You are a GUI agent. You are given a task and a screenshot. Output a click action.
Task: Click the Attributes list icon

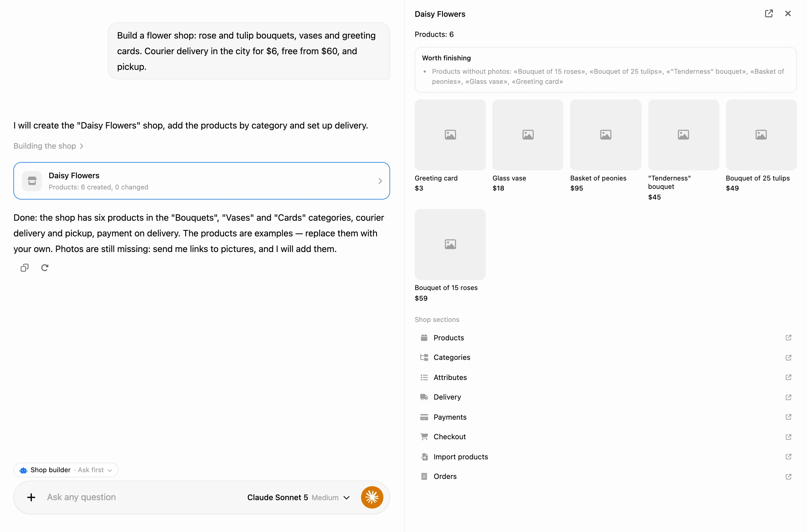pos(424,377)
